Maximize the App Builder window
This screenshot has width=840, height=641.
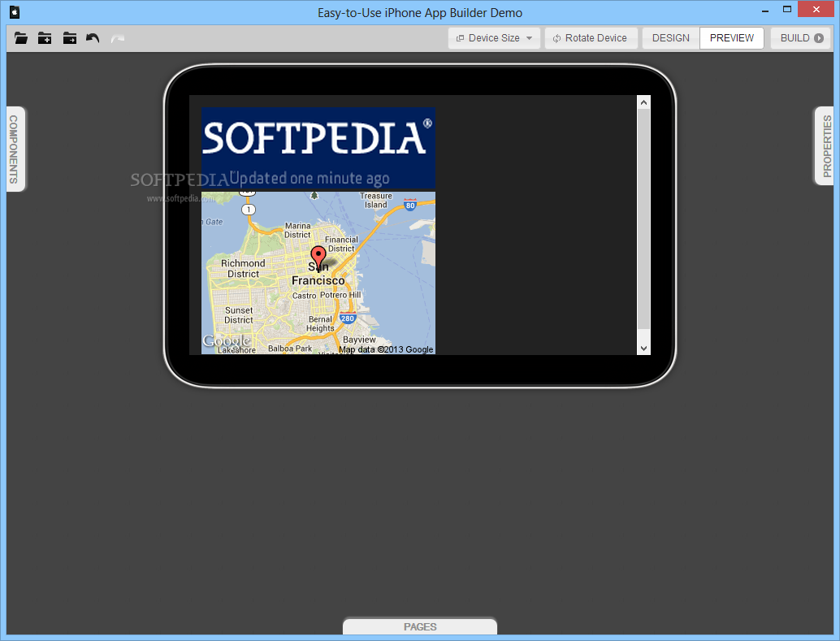pos(787,10)
